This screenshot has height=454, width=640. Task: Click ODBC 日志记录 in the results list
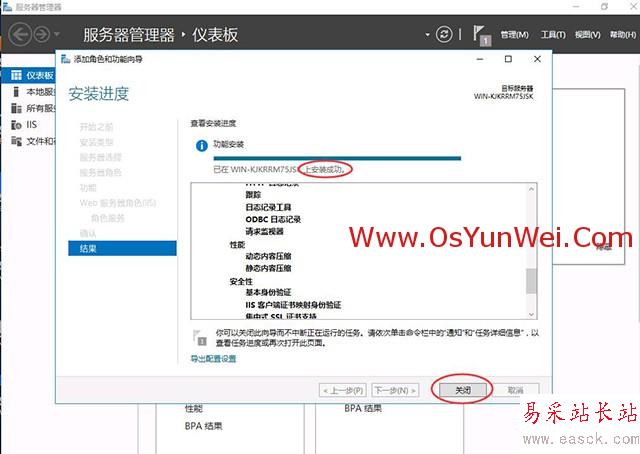273,219
